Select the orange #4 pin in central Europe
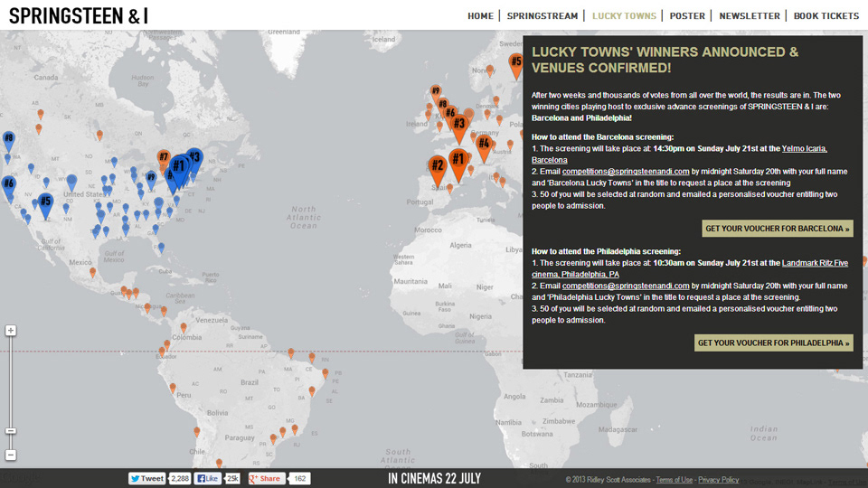The image size is (868, 488). point(484,147)
